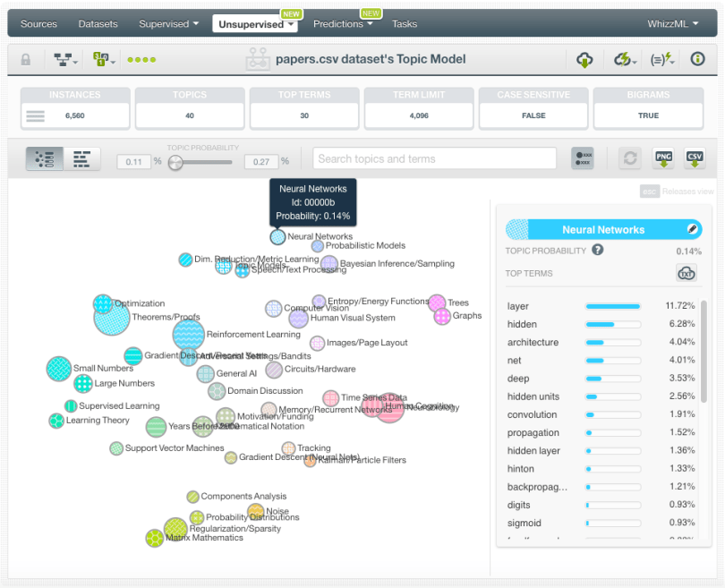Click the pencil icon to rename Neural Networks
Image resolution: width=725 pixels, height=588 pixels.
tap(694, 230)
